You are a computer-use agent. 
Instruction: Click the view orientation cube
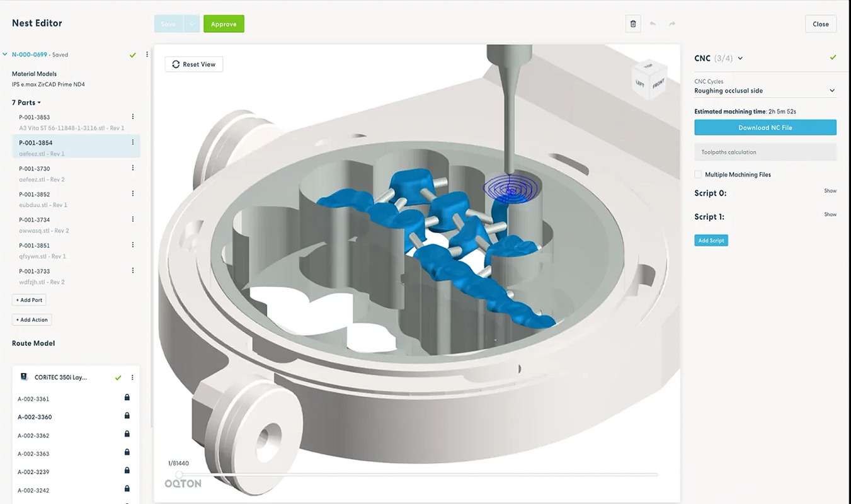[648, 81]
